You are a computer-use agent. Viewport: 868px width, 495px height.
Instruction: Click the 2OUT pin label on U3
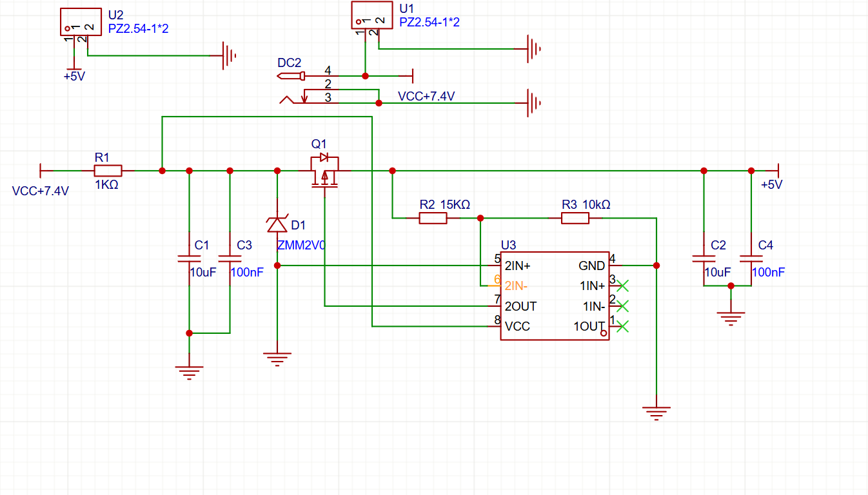(x=520, y=306)
